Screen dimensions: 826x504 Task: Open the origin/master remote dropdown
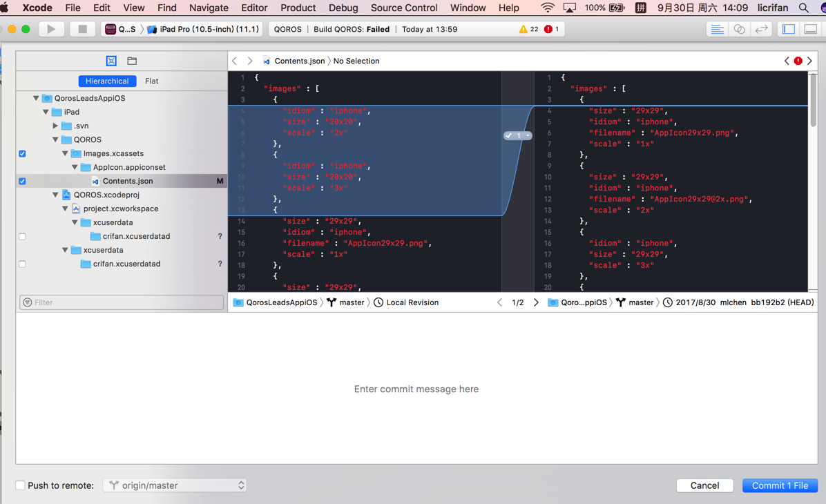point(175,485)
